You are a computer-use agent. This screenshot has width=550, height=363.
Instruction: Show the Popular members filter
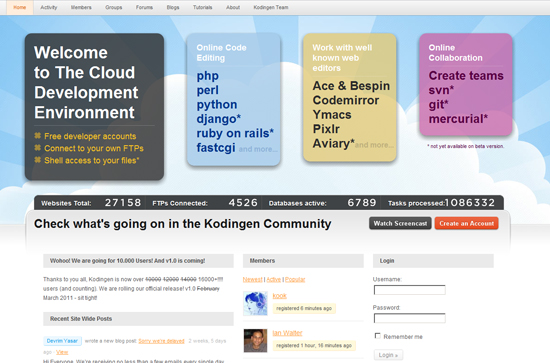pos(295,280)
